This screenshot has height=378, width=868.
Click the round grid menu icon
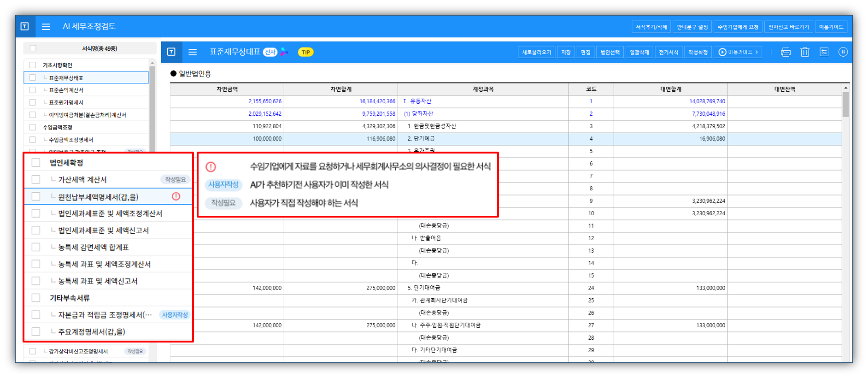point(843,52)
